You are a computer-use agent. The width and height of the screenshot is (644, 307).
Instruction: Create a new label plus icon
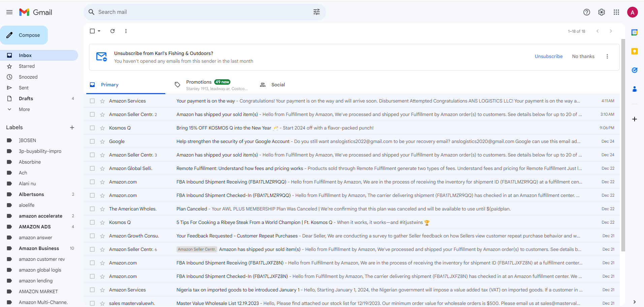72,128
